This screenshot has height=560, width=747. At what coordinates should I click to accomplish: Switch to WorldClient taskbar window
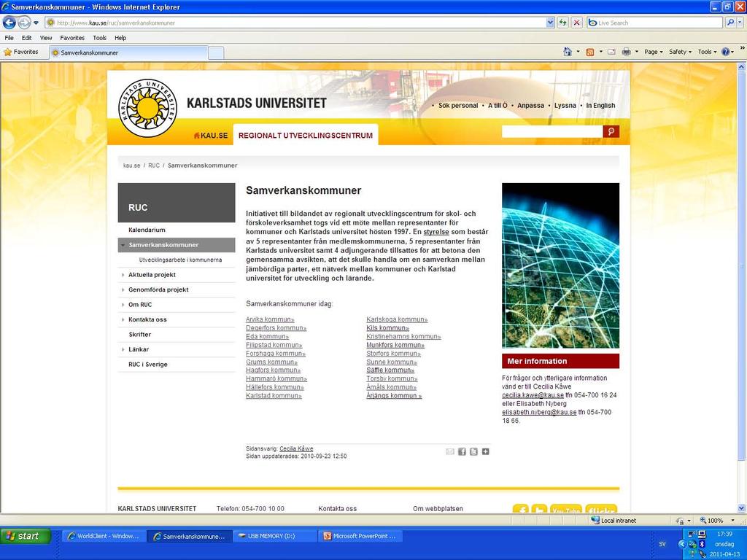(104, 536)
